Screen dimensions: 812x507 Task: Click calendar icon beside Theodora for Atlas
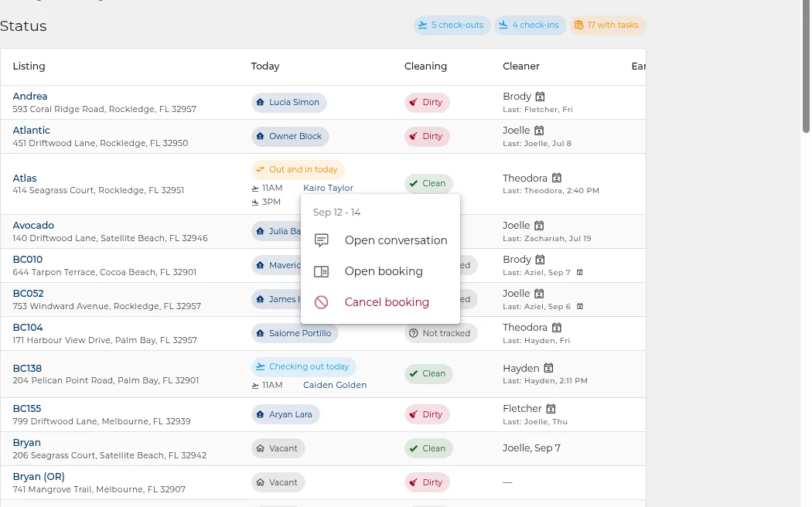tap(557, 178)
